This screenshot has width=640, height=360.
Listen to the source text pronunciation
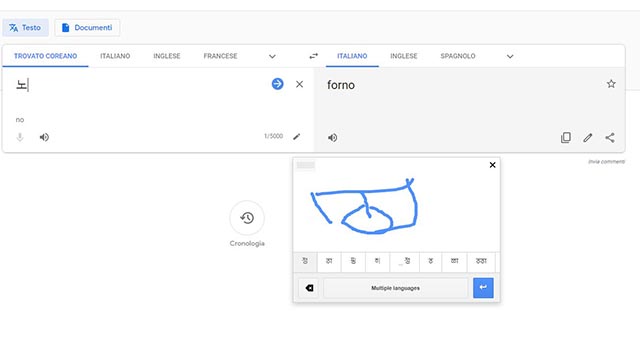point(44,137)
